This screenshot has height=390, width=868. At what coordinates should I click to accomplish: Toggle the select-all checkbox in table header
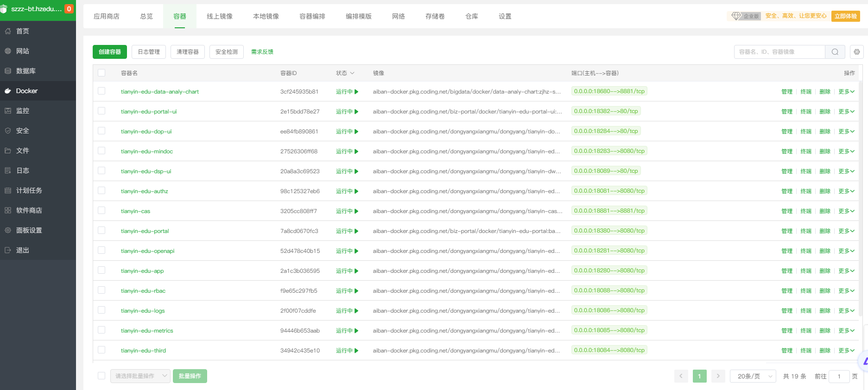tap(101, 73)
